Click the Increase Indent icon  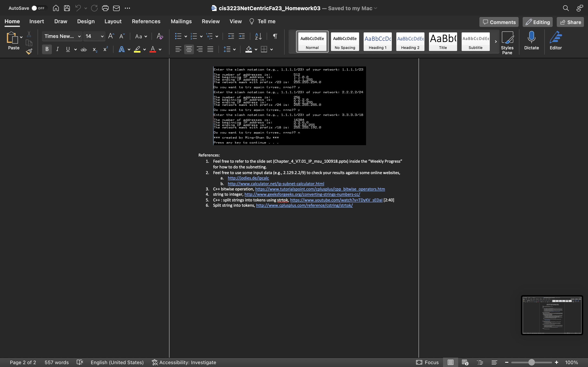pyautogui.click(x=242, y=36)
